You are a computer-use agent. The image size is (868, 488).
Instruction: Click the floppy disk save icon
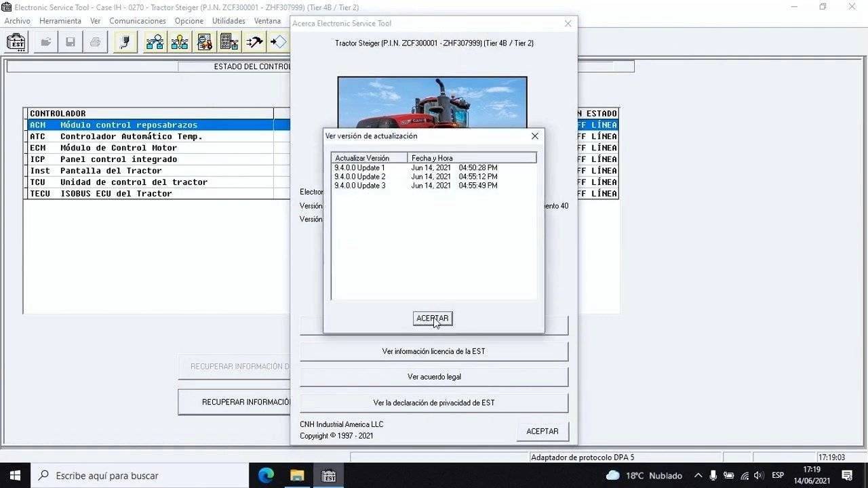point(71,42)
